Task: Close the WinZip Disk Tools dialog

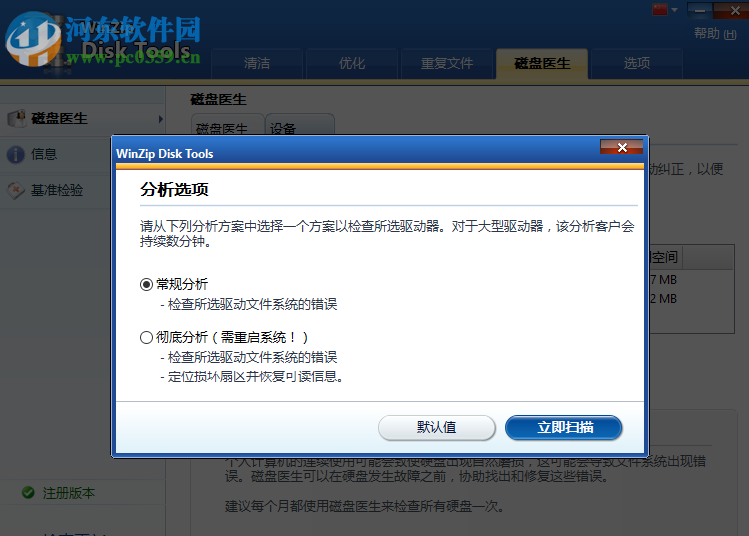Action: pos(621,147)
